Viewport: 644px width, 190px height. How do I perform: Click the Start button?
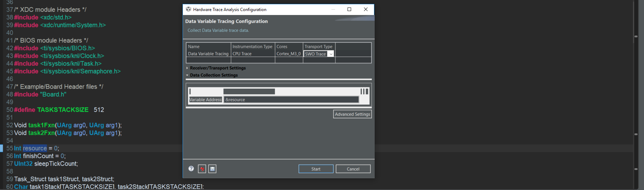(316, 169)
